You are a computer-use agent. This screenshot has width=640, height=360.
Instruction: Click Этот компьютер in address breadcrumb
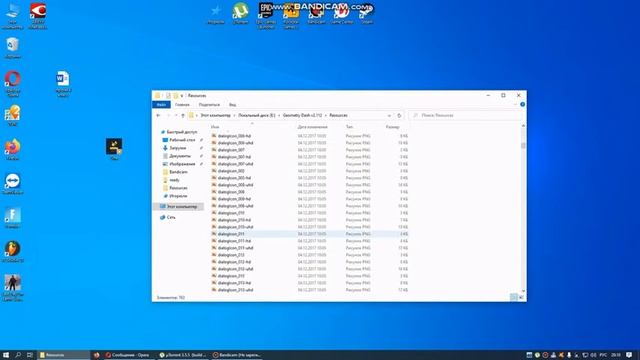point(215,116)
